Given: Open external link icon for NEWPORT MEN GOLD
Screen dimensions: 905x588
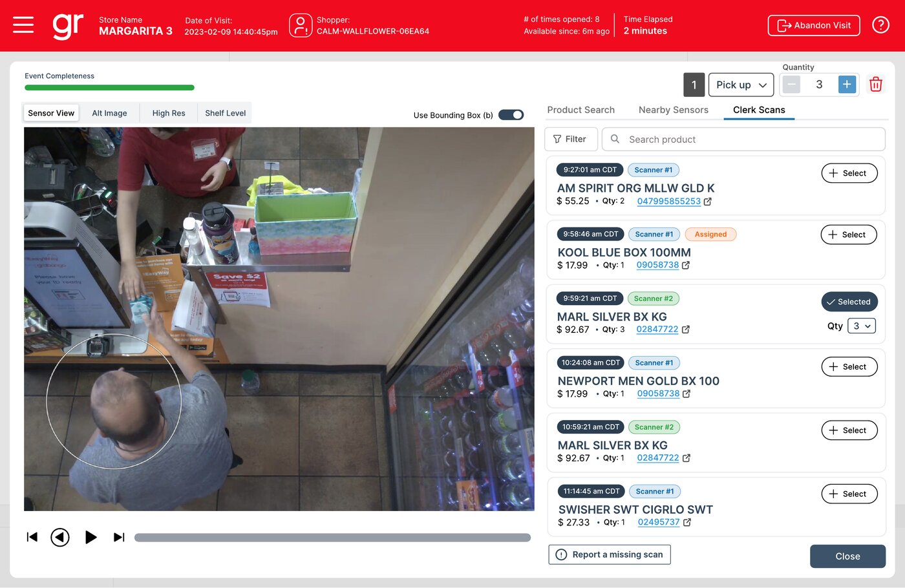Looking at the screenshot, I should click(687, 394).
